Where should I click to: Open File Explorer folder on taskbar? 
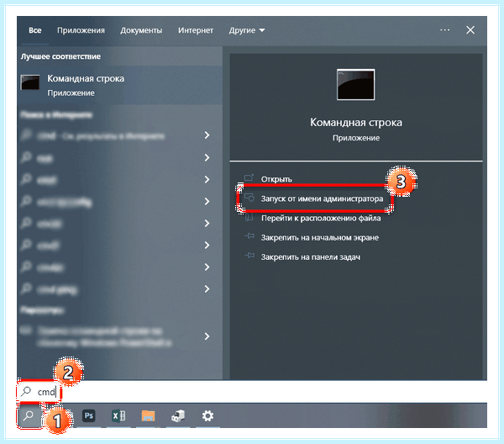coord(148,415)
